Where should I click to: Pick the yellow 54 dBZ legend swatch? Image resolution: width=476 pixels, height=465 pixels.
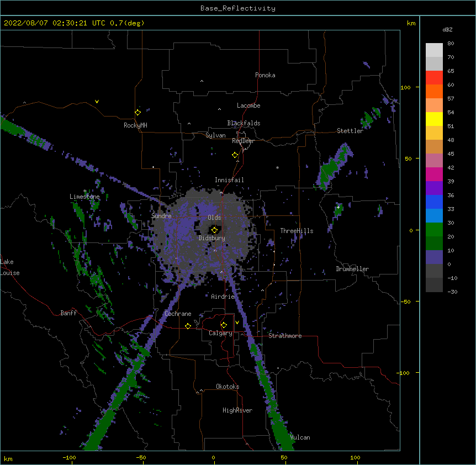(x=434, y=119)
